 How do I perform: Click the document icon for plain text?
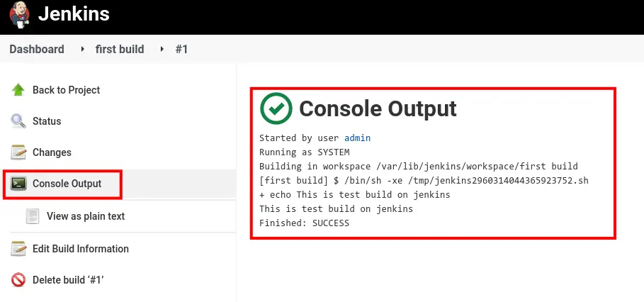point(33,216)
